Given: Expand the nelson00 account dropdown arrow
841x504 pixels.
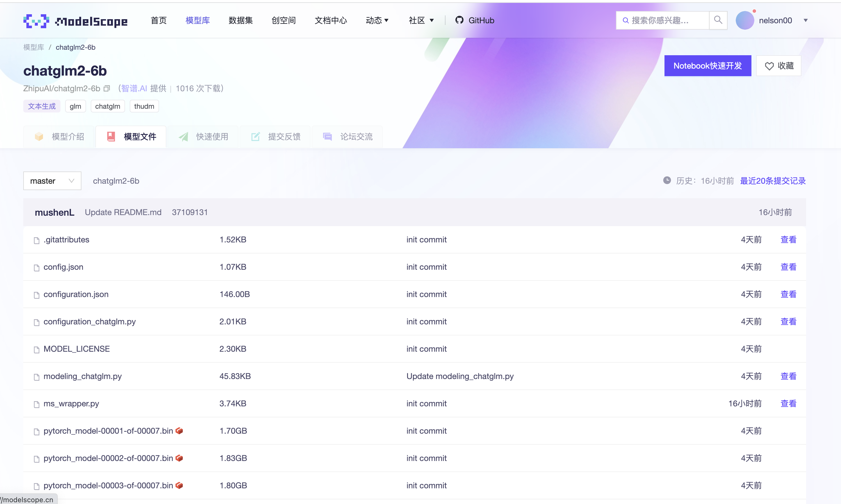Looking at the screenshot, I should [805, 20].
